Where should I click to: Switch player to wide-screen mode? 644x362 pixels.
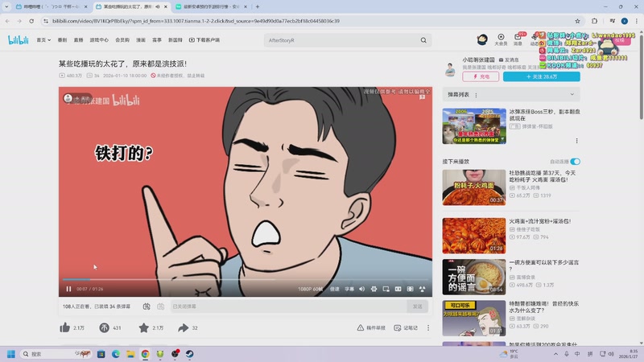[x=398, y=289]
